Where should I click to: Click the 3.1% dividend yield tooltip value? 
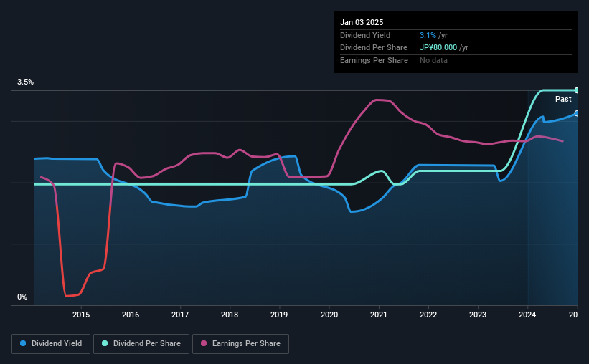(x=428, y=35)
